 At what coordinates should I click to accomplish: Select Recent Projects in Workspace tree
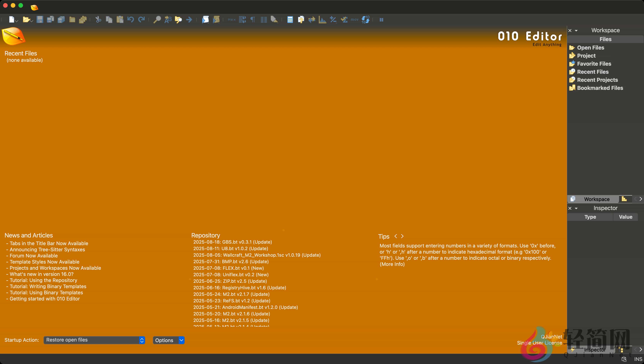[597, 80]
